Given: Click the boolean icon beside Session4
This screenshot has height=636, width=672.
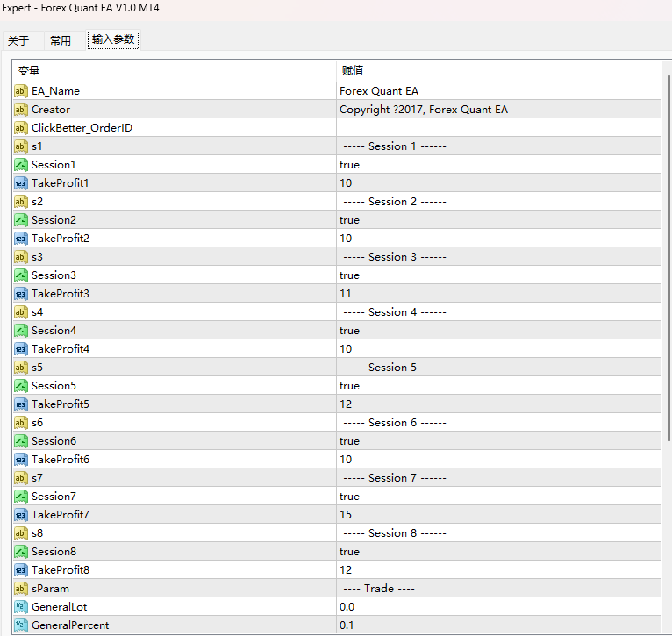Looking at the screenshot, I should (20, 331).
